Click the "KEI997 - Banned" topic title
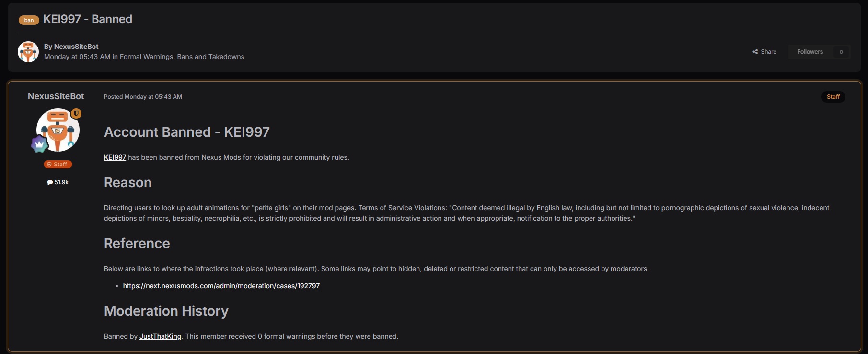Image resolution: width=868 pixels, height=354 pixels. pyautogui.click(x=88, y=19)
